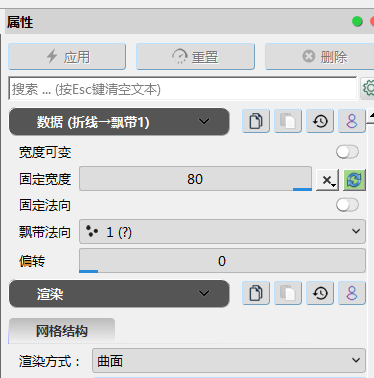Toggle the 宽度可变 switch

pos(347,152)
